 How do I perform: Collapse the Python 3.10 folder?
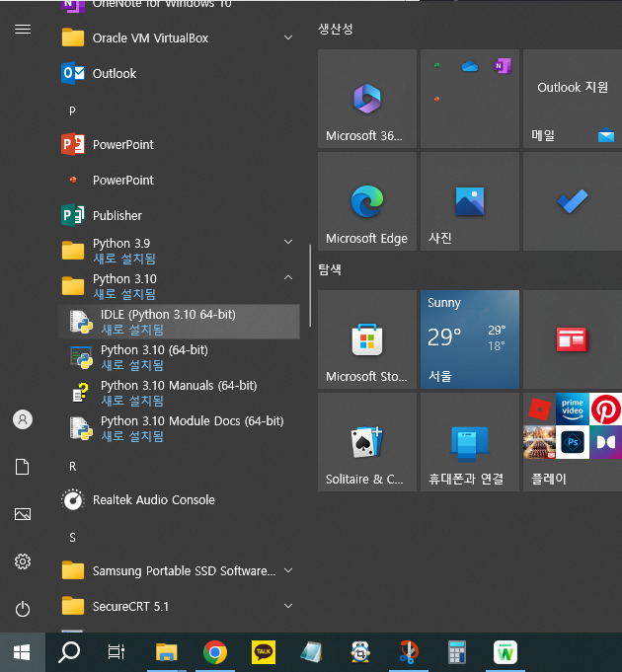pyautogui.click(x=288, y=277)
